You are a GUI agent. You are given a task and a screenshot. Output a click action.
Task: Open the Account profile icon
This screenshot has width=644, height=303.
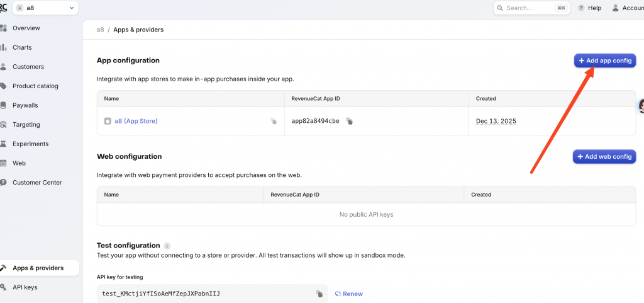pos(615,8)
